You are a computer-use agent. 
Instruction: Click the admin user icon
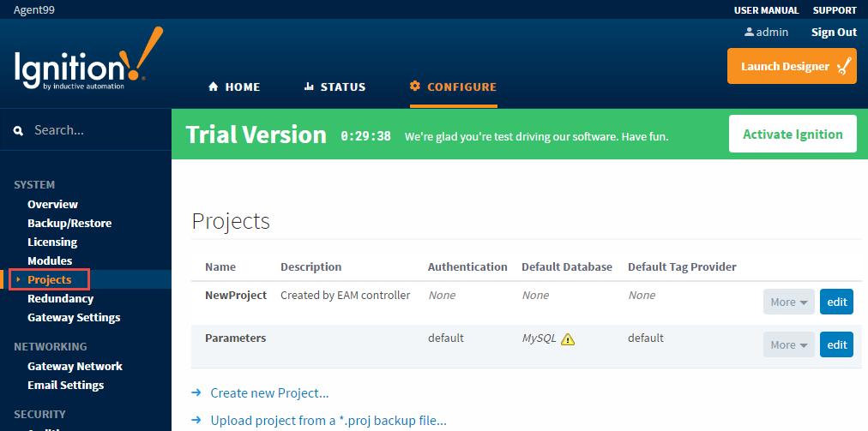click(x=749, y=32)
